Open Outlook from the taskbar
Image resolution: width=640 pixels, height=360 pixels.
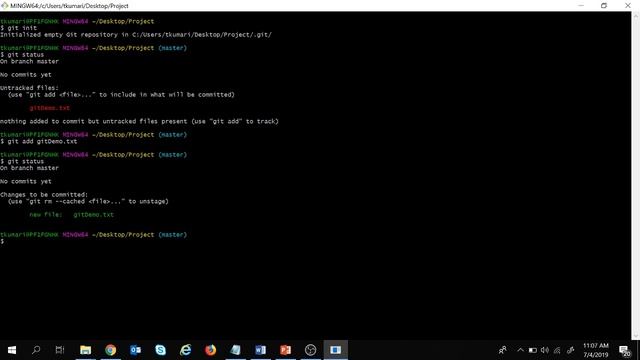[135, 350]
